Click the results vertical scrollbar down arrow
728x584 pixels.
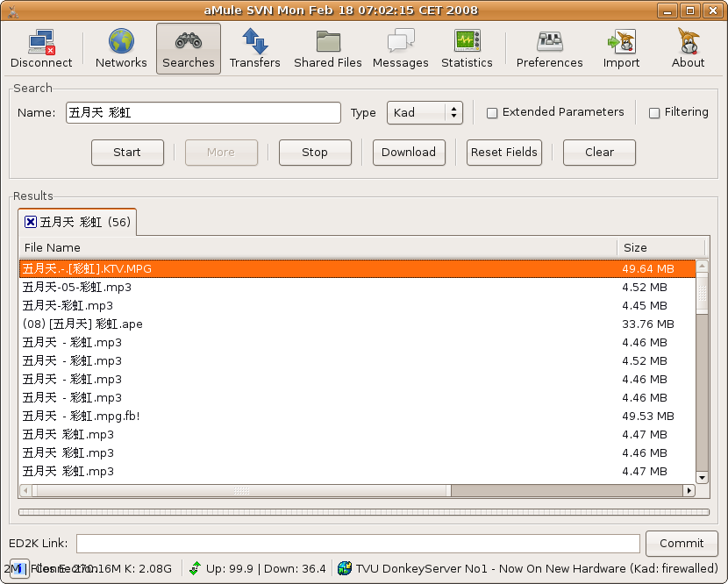point(702,477)
